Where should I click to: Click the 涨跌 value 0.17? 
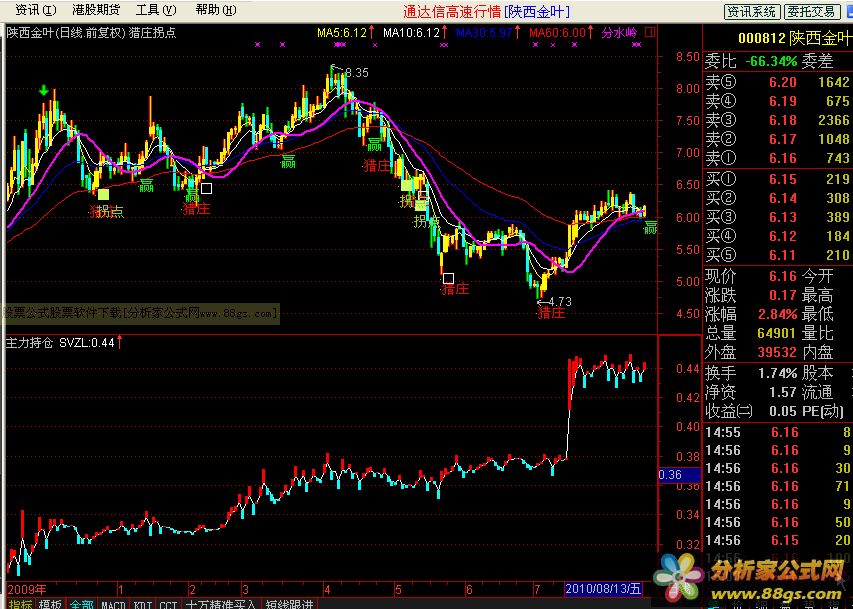point(782,296)
